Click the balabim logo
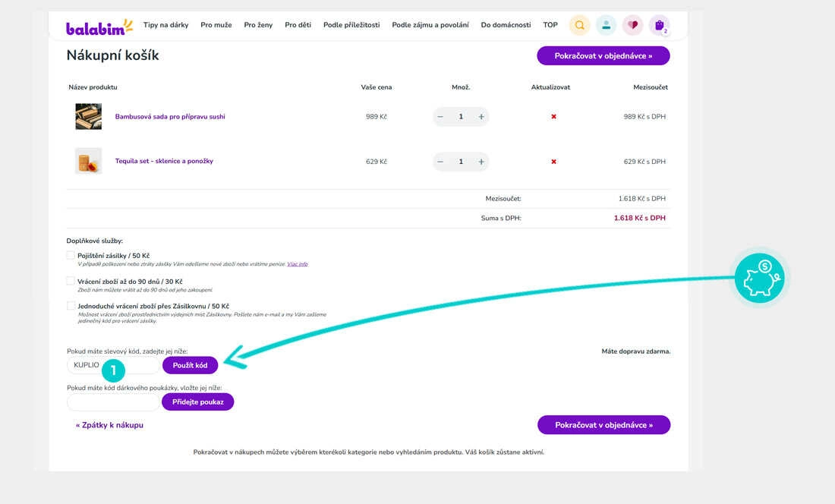Image resolution: width=835 pixels, height=504 pixels. coord(99,27)
